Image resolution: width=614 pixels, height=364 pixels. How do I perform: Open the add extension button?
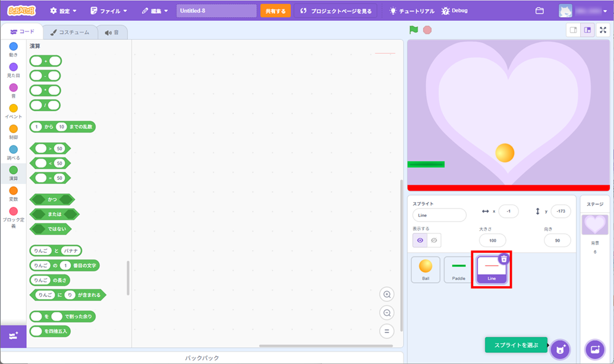click(x=13, y=335)
